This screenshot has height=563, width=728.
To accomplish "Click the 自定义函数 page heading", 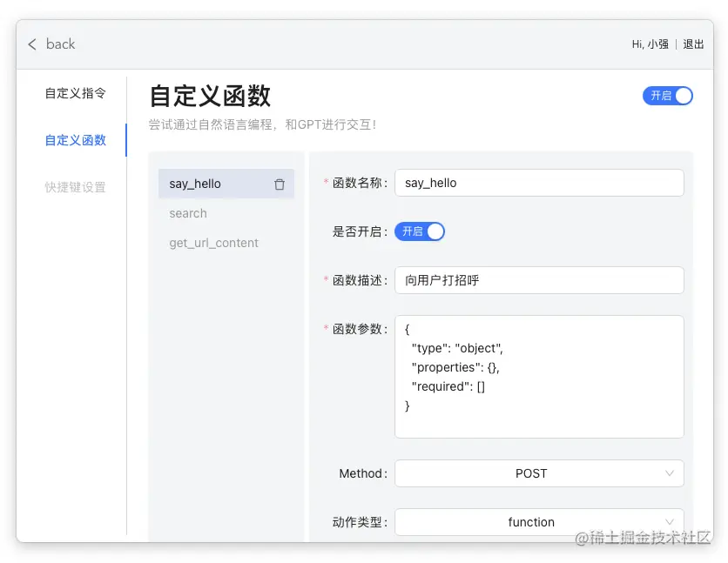I will coord(210,96).
